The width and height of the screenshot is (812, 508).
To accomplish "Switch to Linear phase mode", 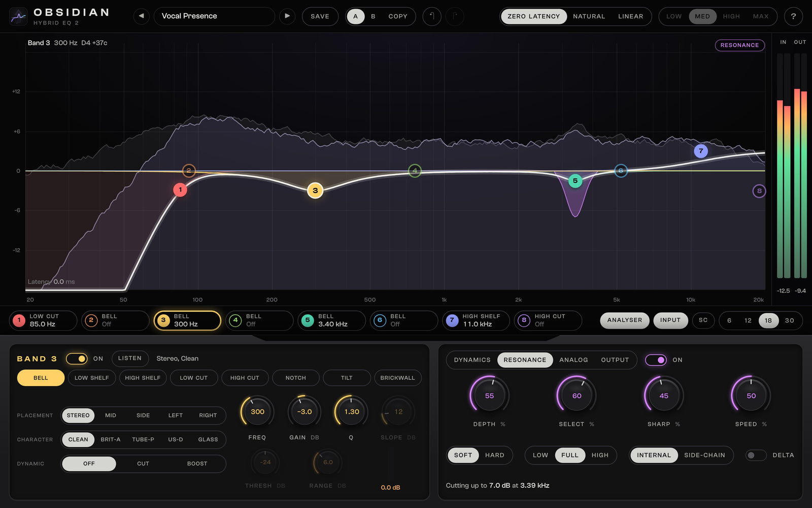I will point(630,16).
